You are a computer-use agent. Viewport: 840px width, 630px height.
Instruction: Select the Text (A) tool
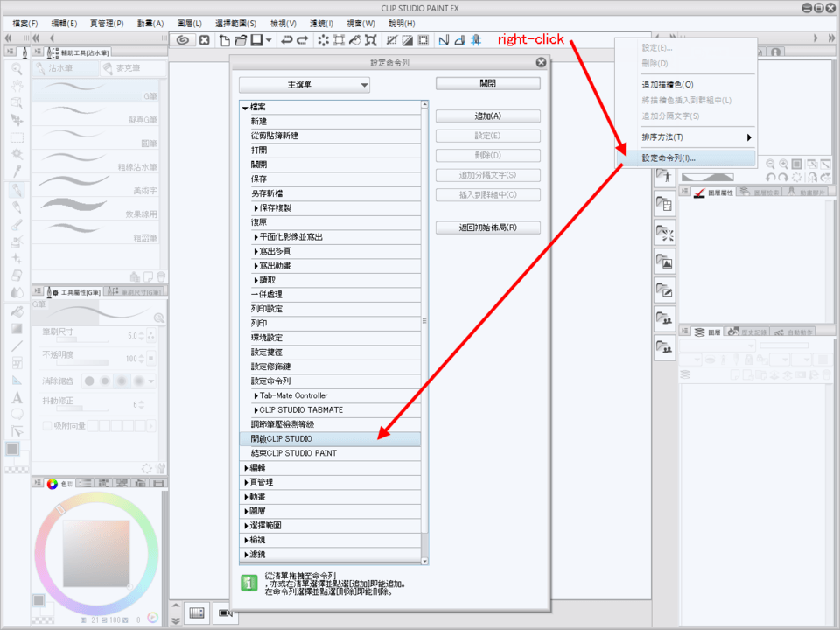point(17,397)
